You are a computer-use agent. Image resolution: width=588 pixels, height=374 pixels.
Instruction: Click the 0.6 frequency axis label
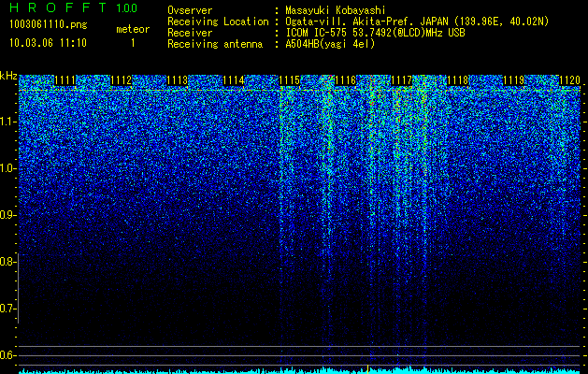7,355
